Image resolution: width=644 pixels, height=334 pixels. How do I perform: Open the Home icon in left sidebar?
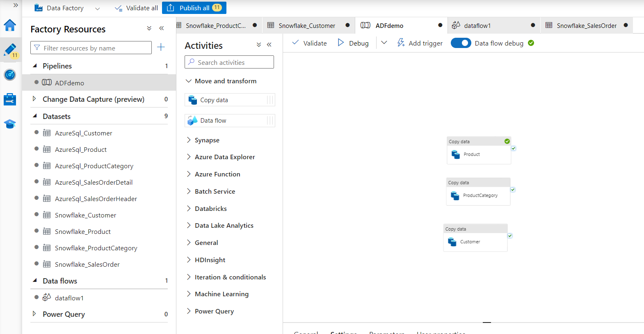point(10,25)
